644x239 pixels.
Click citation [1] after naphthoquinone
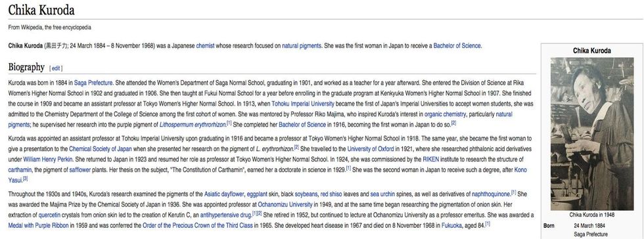pyautogui.click(x=514, y=192)
